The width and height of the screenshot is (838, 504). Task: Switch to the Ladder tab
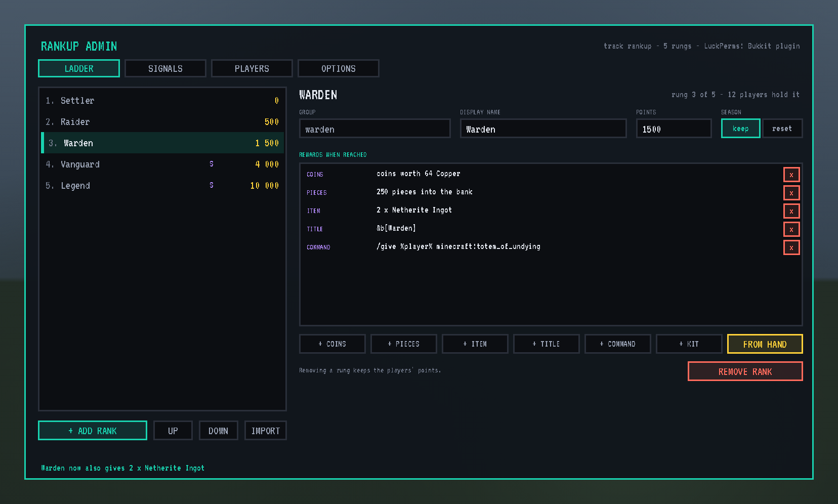[x=79, y=68]
